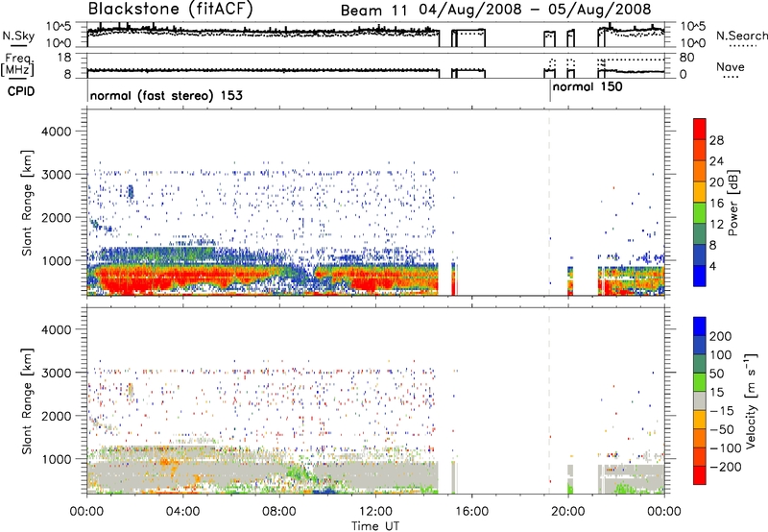768x532 pixels.
Task: Click the 16:00 time axis label
Action: click(471, 512)
